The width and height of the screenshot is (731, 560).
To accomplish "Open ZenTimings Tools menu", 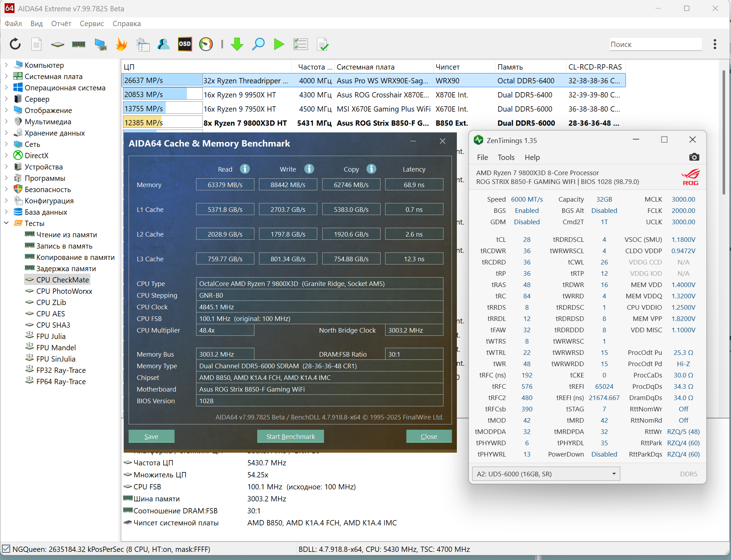I will [506, 157].
